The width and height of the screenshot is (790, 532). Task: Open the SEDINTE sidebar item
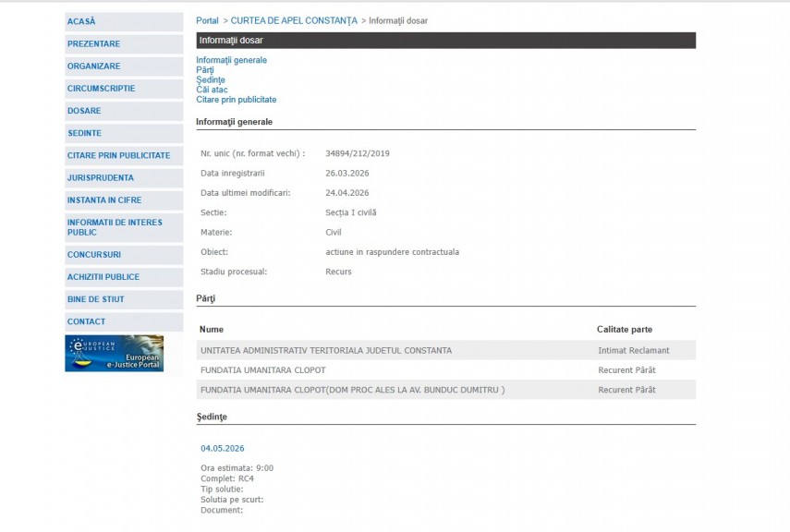point(84,133)
